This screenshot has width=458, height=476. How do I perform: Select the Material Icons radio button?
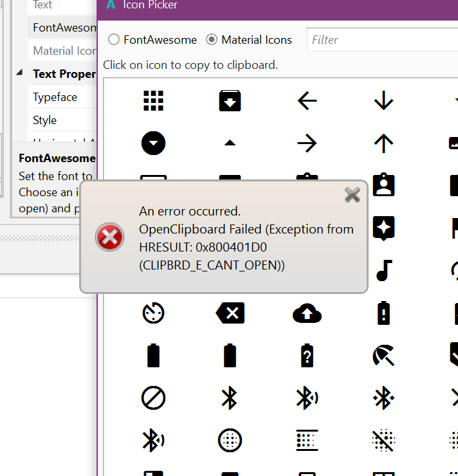(x=212, y=39)
